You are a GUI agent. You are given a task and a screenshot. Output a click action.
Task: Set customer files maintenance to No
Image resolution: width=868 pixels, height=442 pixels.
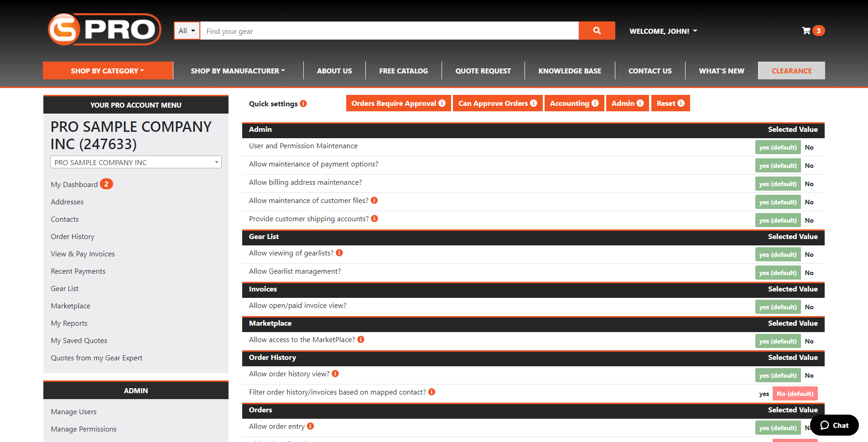pos(809,202)
